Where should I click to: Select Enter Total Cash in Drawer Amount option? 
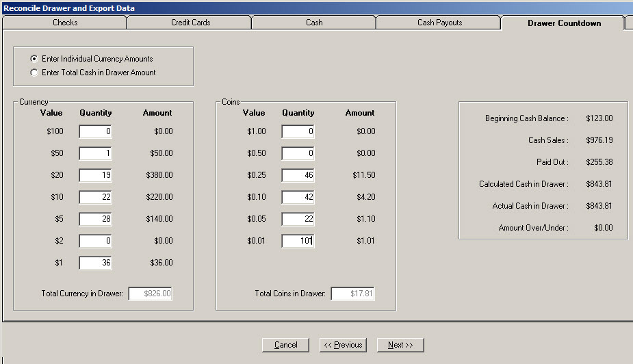coord(34,73)
